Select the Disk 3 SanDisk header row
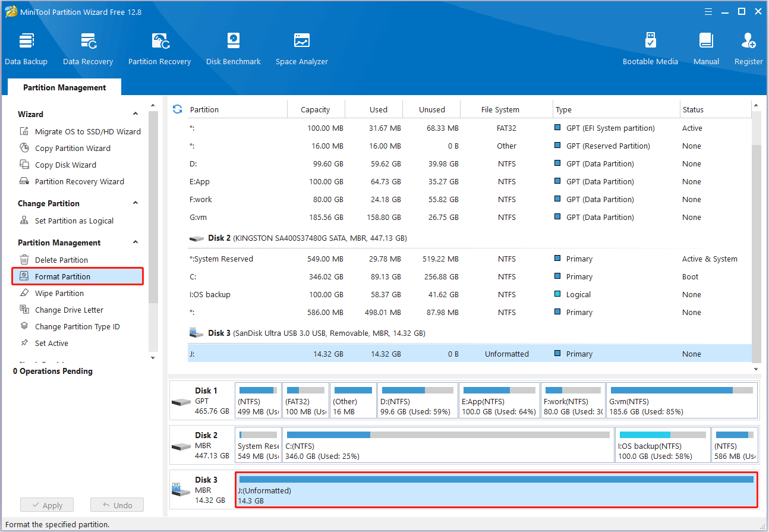Viewport: 769px width, 532px height. [x=469, y=333]
